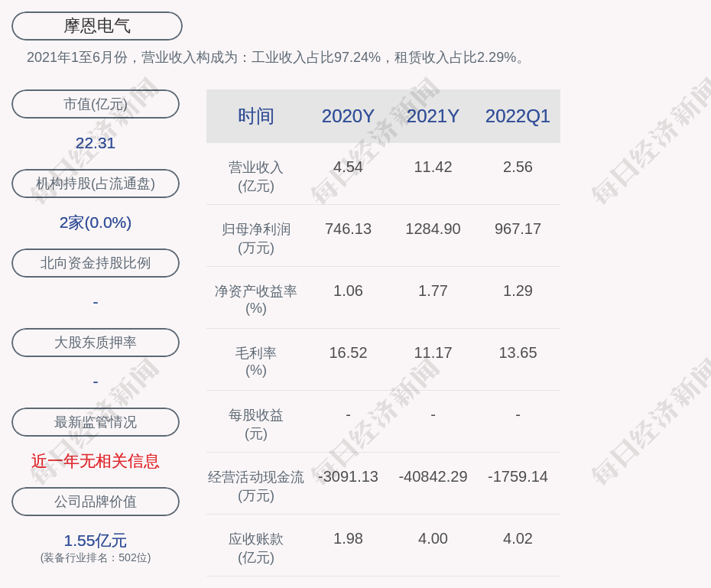Click gross margin value 11.17
This screenshot has width=711, height=588.
tap(433, 352)
